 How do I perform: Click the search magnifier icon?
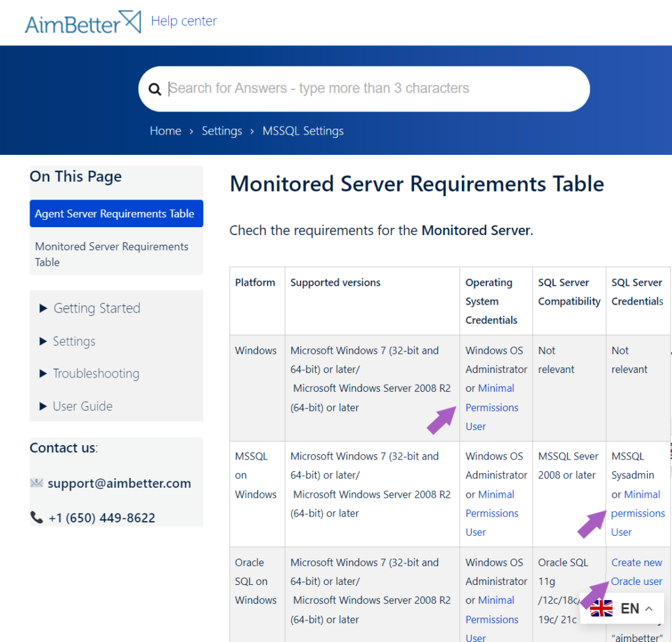coord(155,89)
